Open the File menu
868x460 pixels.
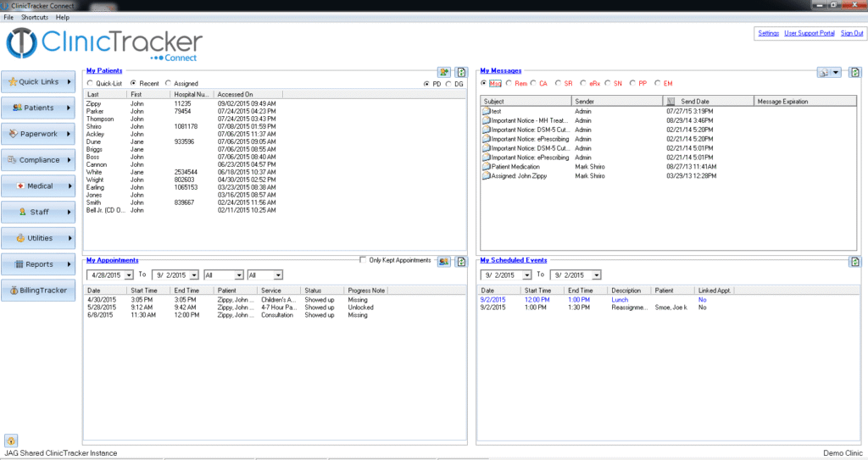click(x=8, y=17)
